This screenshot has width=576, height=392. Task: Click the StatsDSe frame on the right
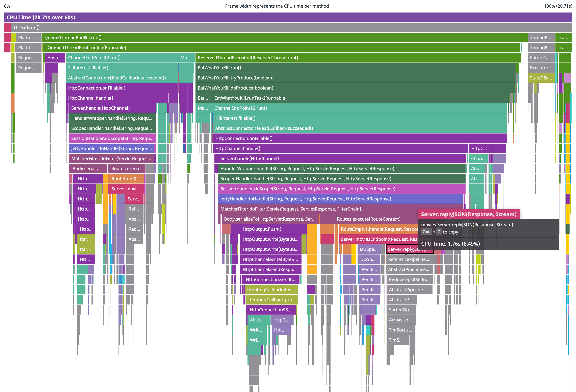pyautogui.click(x=541, y=78)
